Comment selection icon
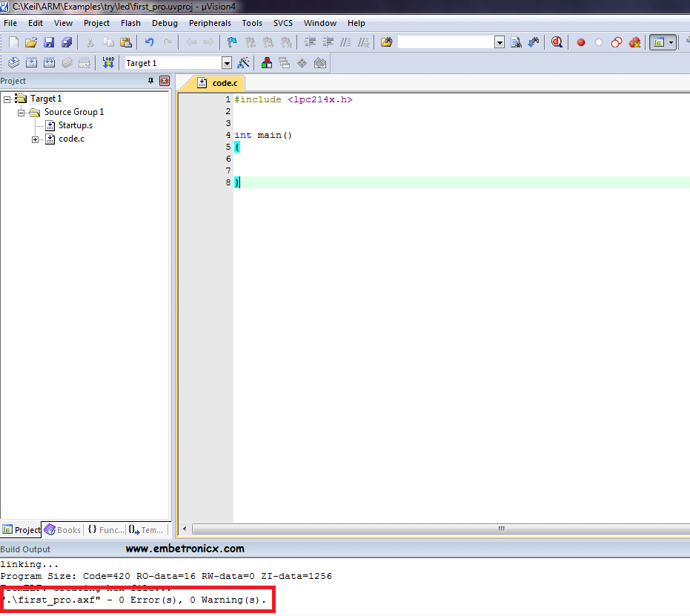Image resolution: width=690 pixels, height=616 pixels. tap(345, 42)
